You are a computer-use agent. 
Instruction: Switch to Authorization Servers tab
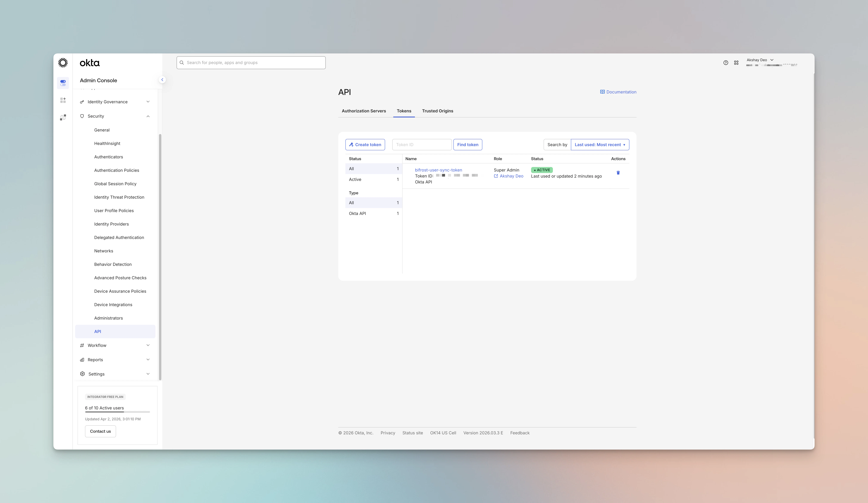(364, 111)
